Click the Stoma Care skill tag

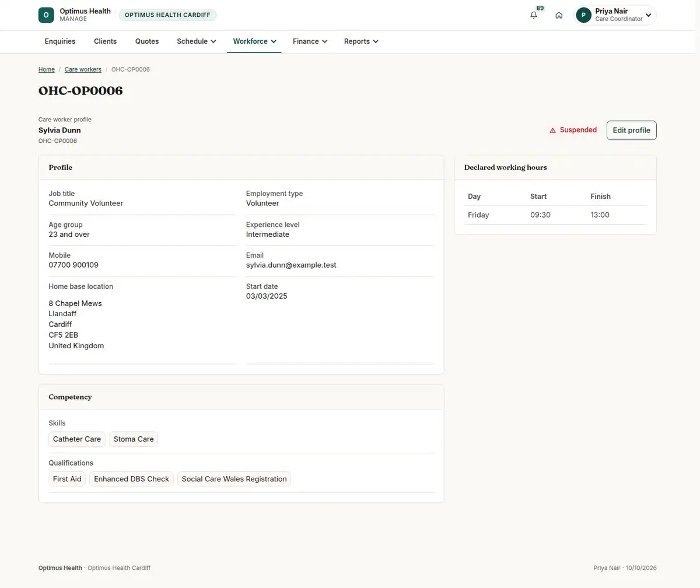(134, 439)
